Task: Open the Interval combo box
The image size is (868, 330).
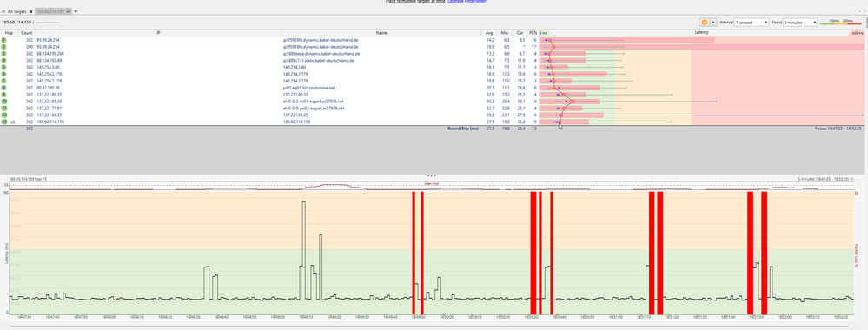Action: click(x=752, y=23)
